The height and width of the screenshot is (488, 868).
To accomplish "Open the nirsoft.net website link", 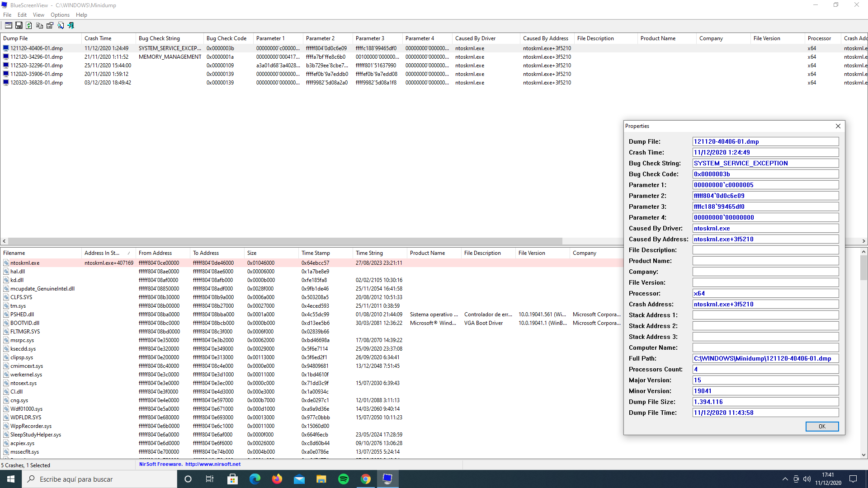I will point(212,464).
